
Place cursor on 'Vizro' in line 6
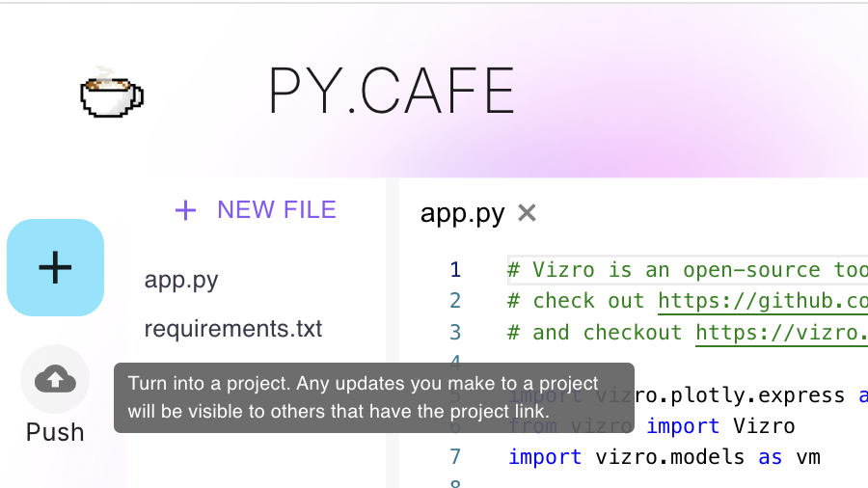click(762, 425)
